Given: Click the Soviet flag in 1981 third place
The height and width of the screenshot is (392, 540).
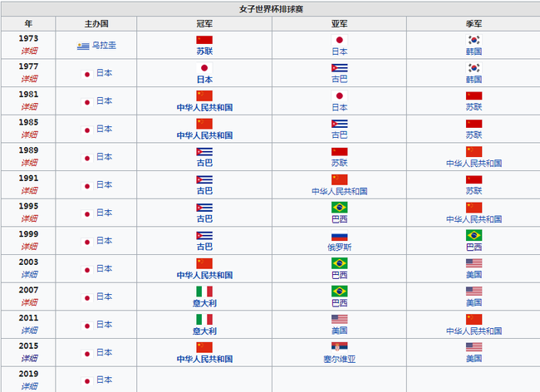Looking at the screenshot, I should click(474, 96).
